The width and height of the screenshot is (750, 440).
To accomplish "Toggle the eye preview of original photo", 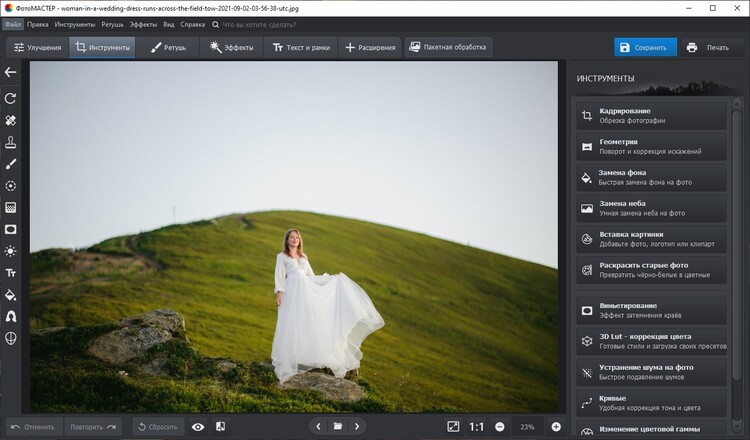I will coord(198,427).
